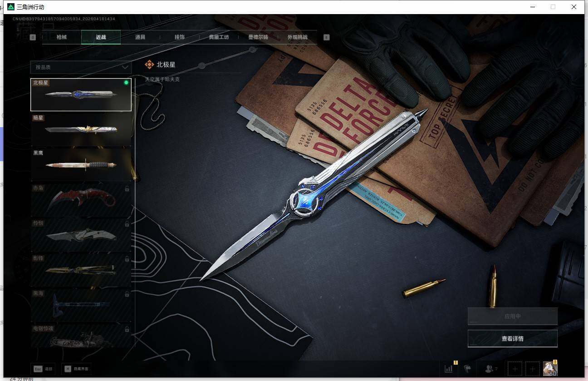
Task: Open the statistics bar-chart icon
Action: pyautogui.click(x=448, y=369)
